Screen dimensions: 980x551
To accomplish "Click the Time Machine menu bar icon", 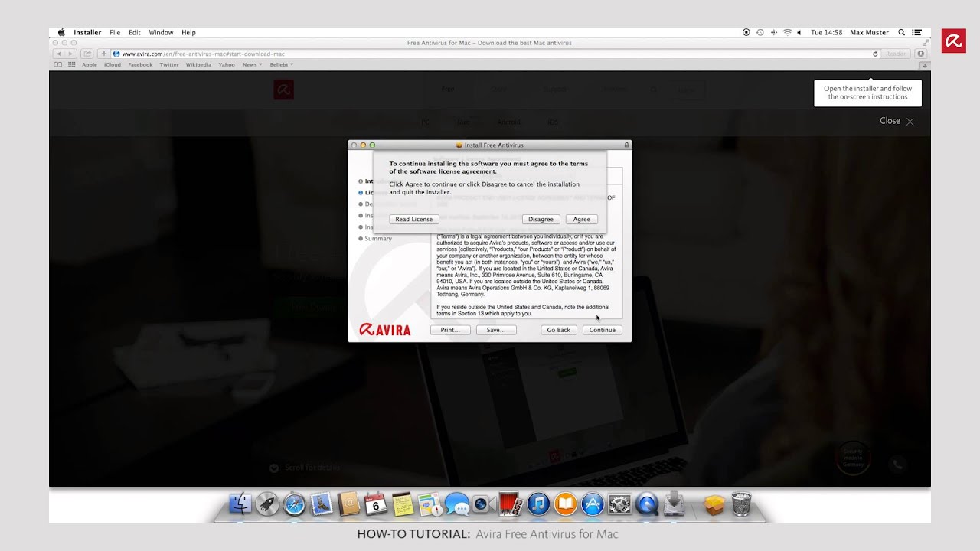I will [x=759, y=32].
